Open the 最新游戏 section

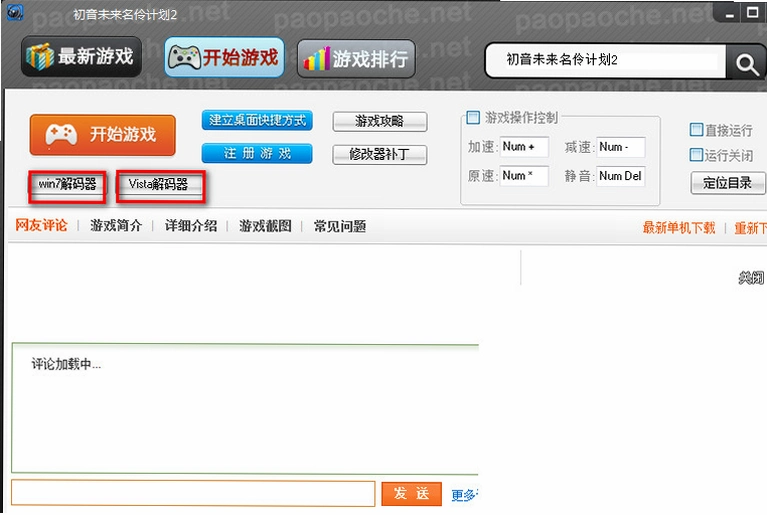[x=81, y=57]
